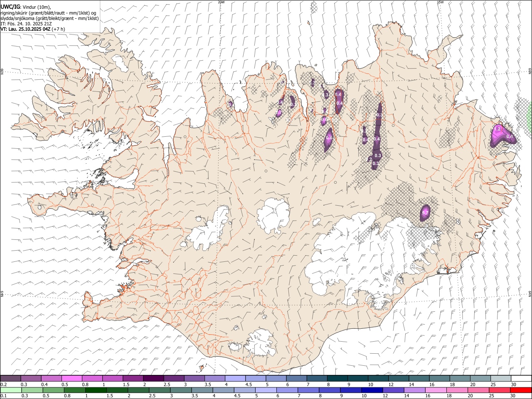Select the lavender 4 swatch in snow scale
532x399 pixels.
coord(234,378)
